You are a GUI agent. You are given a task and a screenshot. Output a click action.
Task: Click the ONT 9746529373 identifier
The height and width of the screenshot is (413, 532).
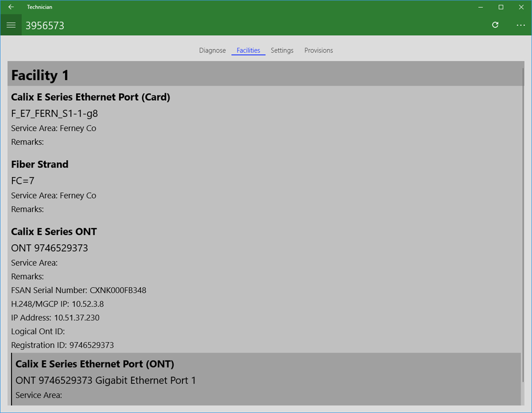tap(49, 248)
